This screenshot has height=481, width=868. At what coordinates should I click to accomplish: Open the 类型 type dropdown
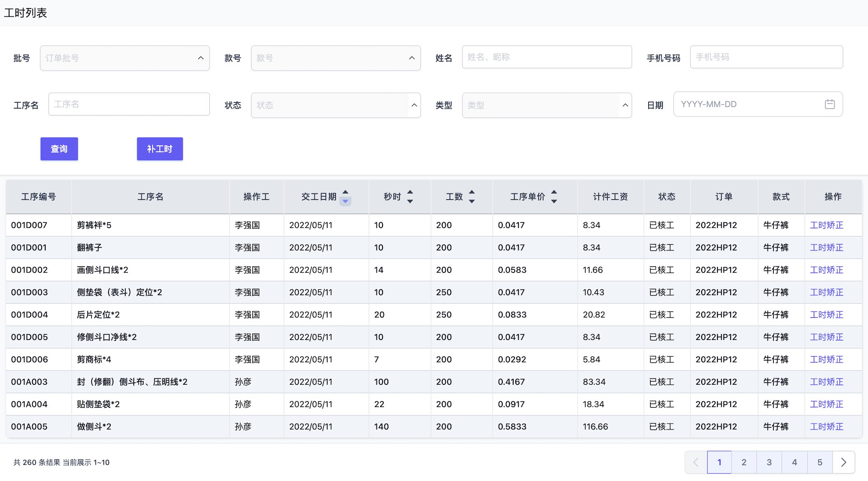click(547, 105)
